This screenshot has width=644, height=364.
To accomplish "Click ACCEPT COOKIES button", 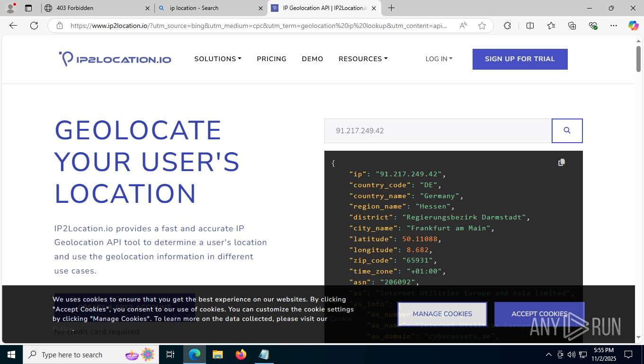I will pos(539,314).
